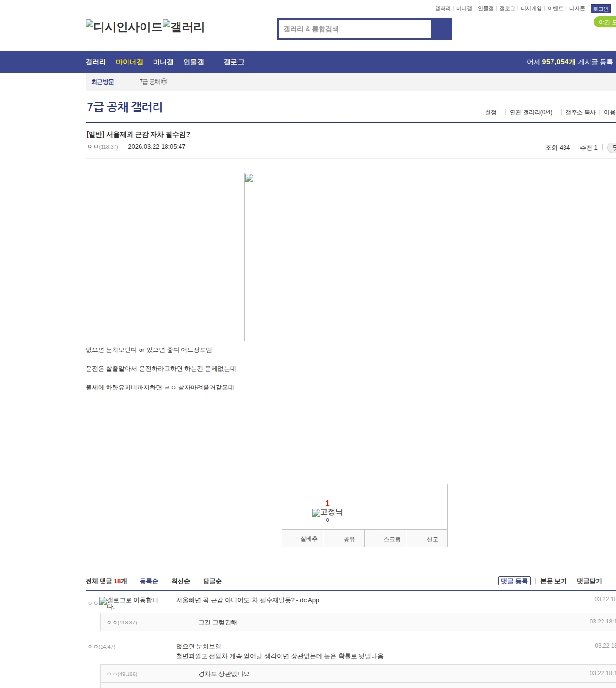Sort comments by 답글순
Viewport: 616px width, 688px height.
pos(212,581)
